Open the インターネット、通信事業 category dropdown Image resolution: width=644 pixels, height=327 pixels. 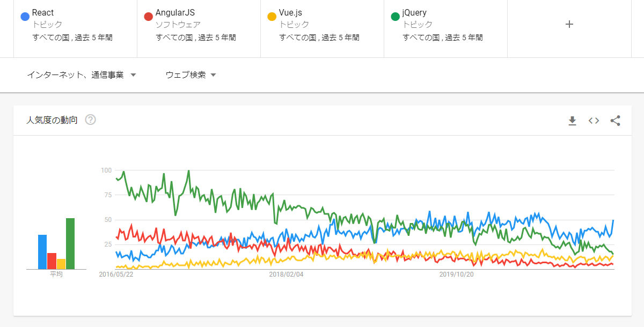(x=82, y=75)
